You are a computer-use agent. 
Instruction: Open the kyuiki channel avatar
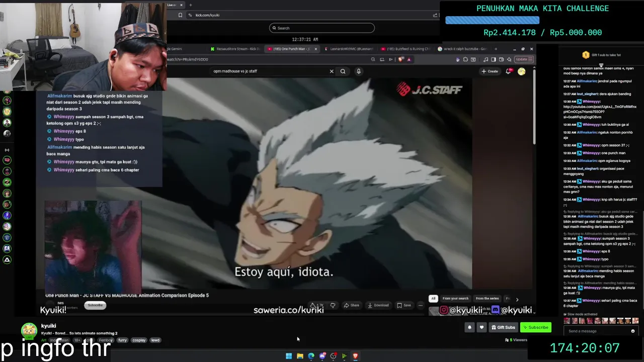[x=29, y=331]
